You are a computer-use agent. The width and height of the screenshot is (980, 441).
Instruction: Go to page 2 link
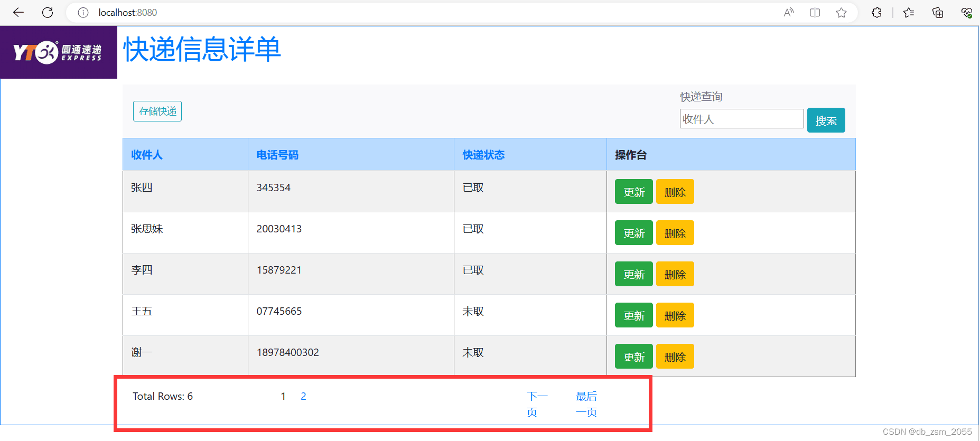[x=303, y=396]
